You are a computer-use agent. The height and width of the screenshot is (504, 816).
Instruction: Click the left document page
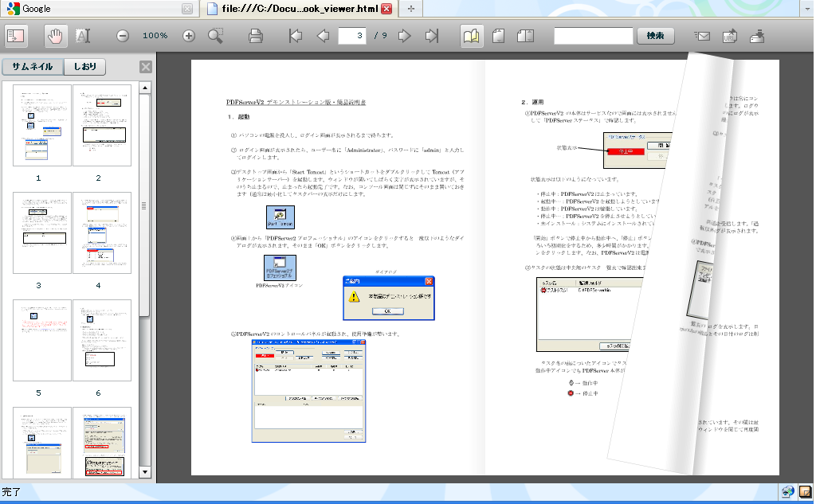click(x=338, y=268)
